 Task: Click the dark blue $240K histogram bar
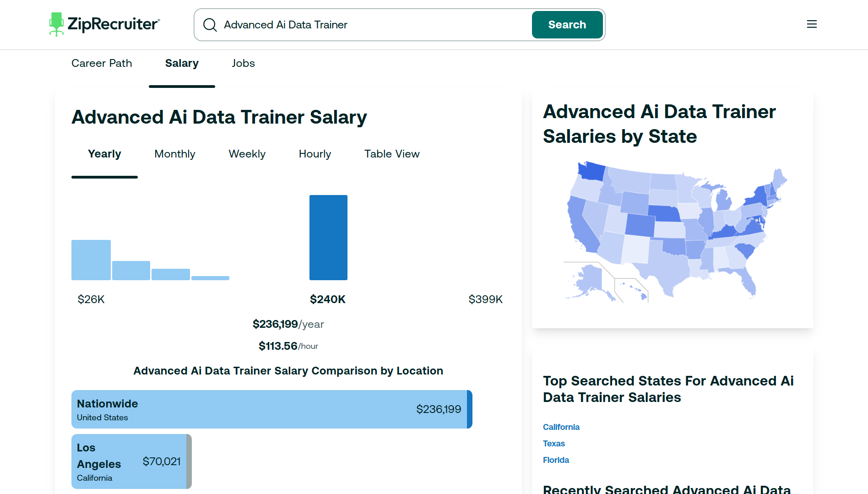pos(328,238)
